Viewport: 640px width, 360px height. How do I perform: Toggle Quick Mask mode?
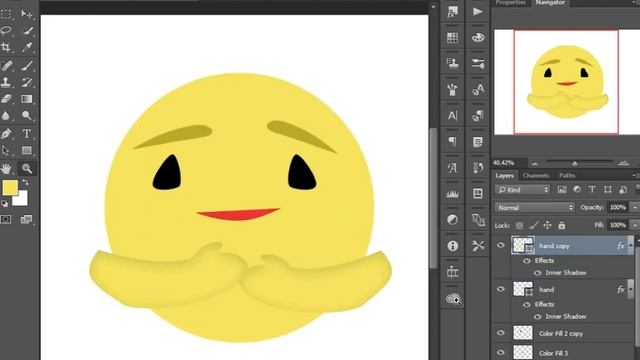point(6,220)
